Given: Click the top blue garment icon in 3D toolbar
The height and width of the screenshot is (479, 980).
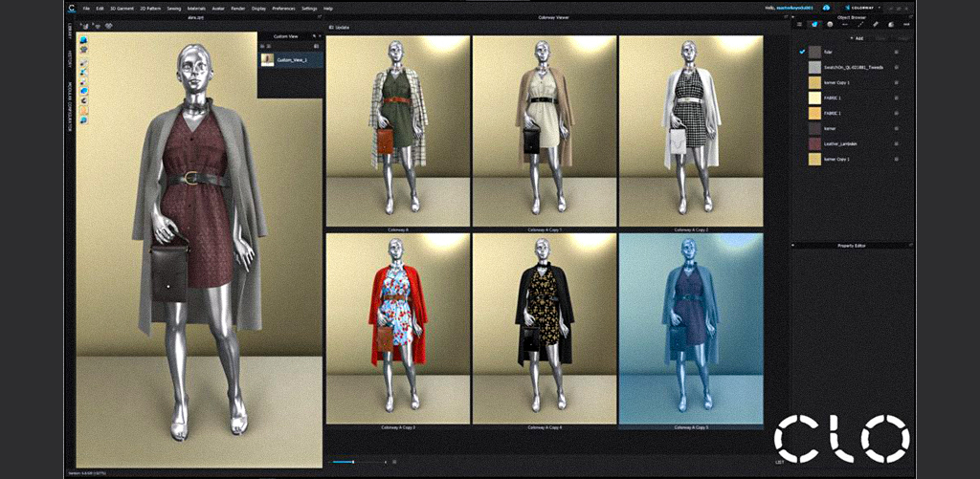Looking at the screenshot, I should 84,40.
